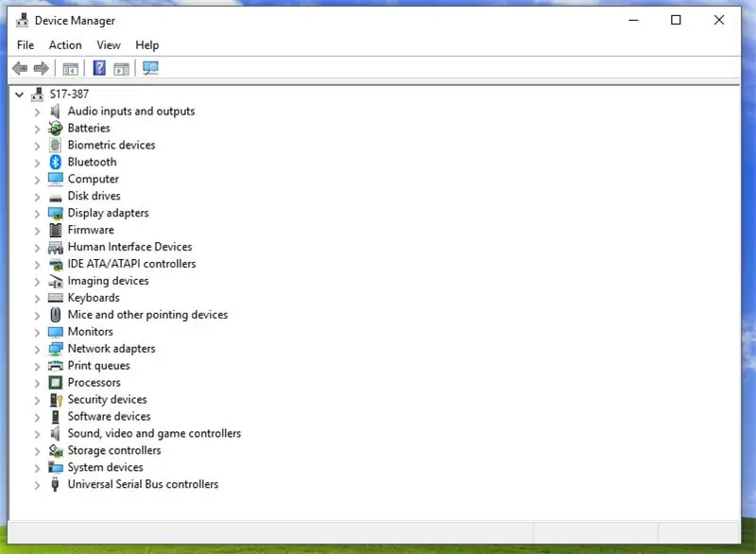Click the Batteries category icon
The width and height of the screenshot is (756, 554).
click(x=55, y=129)
